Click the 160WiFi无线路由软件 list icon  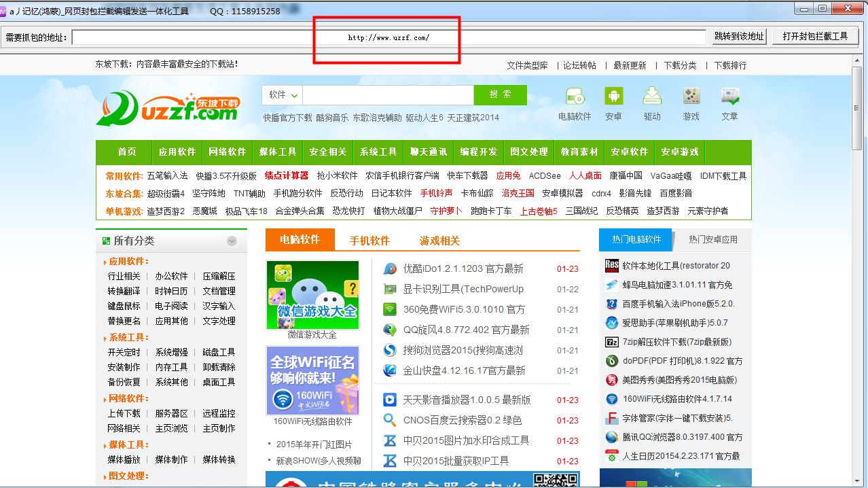coord(612,399)
